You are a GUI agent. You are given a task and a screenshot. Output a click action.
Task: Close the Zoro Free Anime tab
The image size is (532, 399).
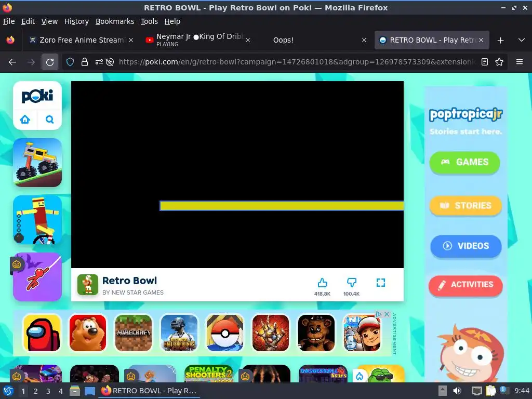[131, 40]
